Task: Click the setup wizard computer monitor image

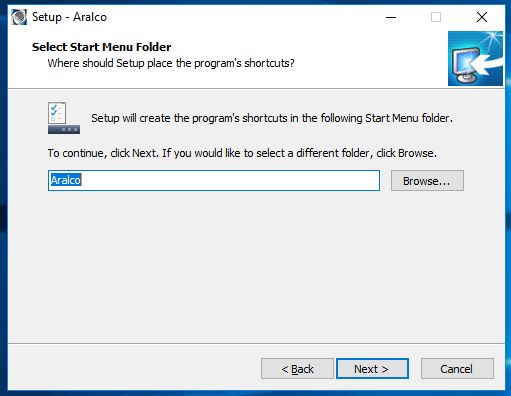Action: pos(475,58)
